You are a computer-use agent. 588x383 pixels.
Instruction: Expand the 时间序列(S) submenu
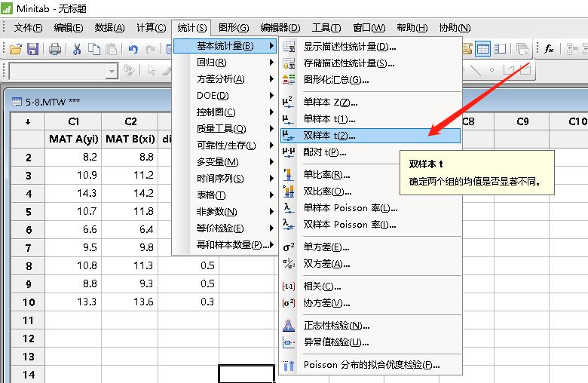pyautogui.click(x=225, y=179)
